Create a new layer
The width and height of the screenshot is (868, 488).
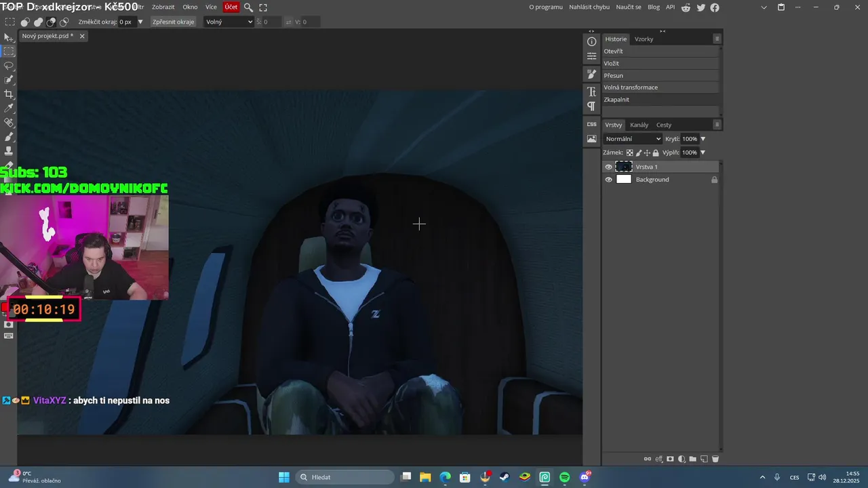pyautogui.click(x=704, y=459)
